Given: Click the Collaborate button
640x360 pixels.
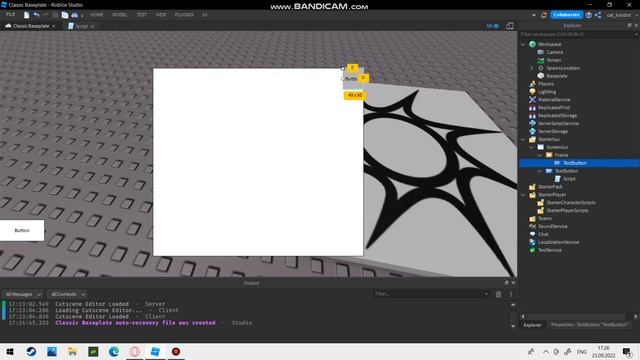Looking at the screenshot, I should point(567,15).
